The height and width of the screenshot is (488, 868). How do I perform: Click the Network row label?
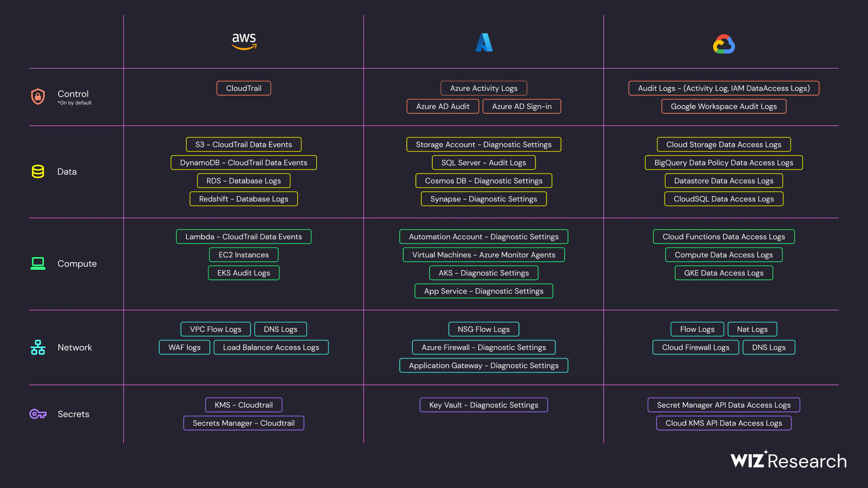[75, 347]
